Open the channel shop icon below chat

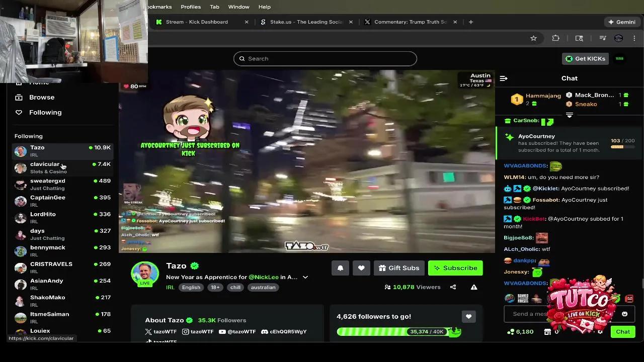(547, 332)
